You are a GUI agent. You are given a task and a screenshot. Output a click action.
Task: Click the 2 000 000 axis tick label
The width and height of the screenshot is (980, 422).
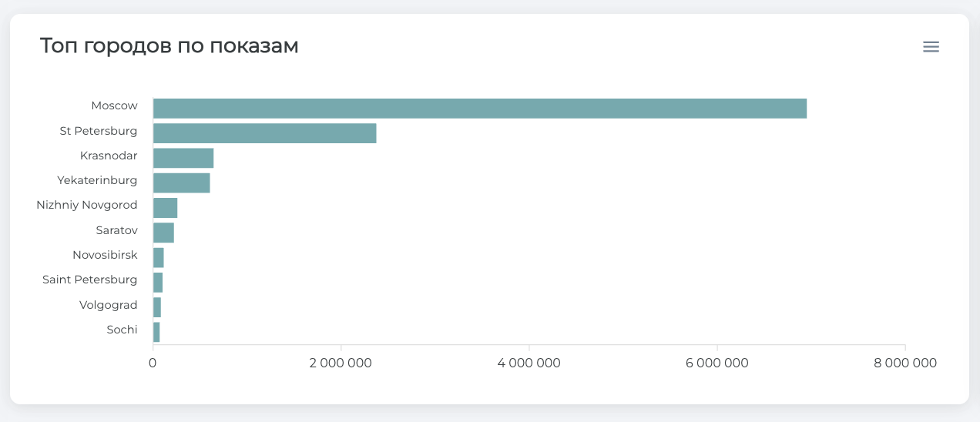click(341, 363)
